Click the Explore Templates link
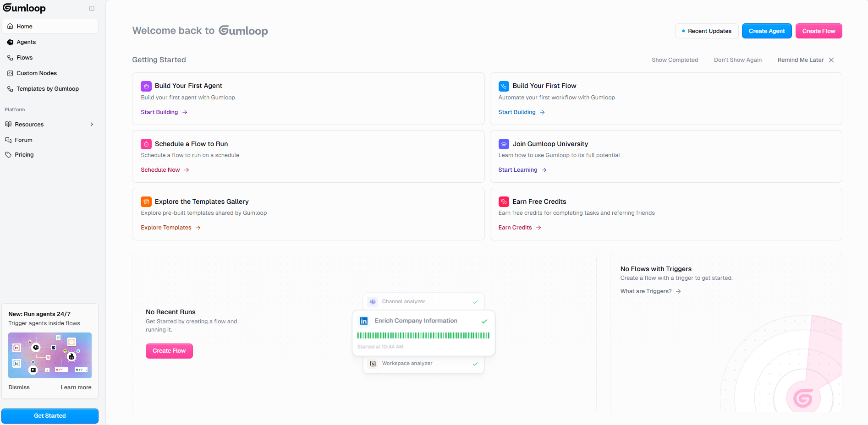 tap(166, 228)
